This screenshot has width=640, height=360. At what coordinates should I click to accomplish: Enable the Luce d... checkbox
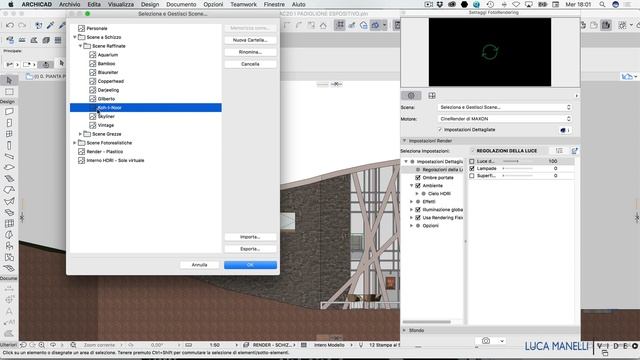point(472,162)
